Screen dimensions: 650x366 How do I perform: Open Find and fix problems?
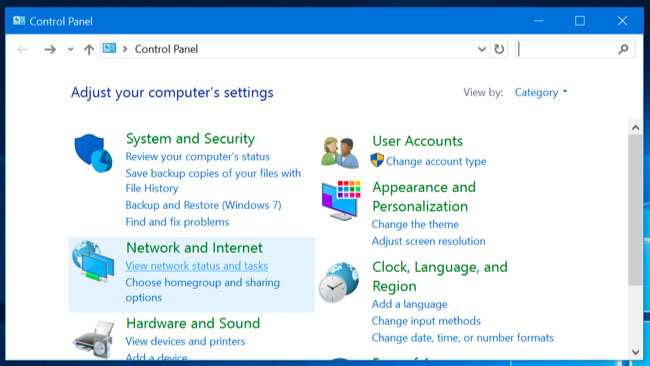pos(177,222)
